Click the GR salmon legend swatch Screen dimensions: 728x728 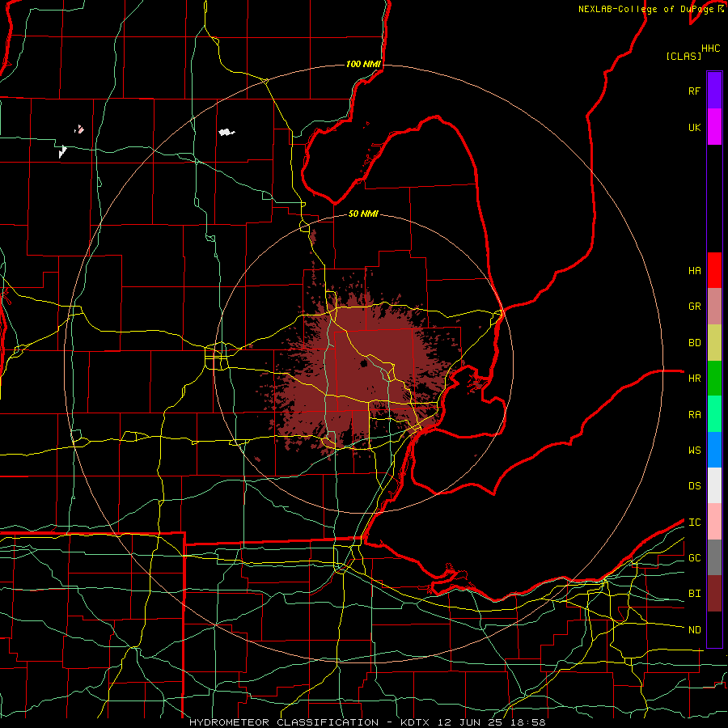coord(714,307)
